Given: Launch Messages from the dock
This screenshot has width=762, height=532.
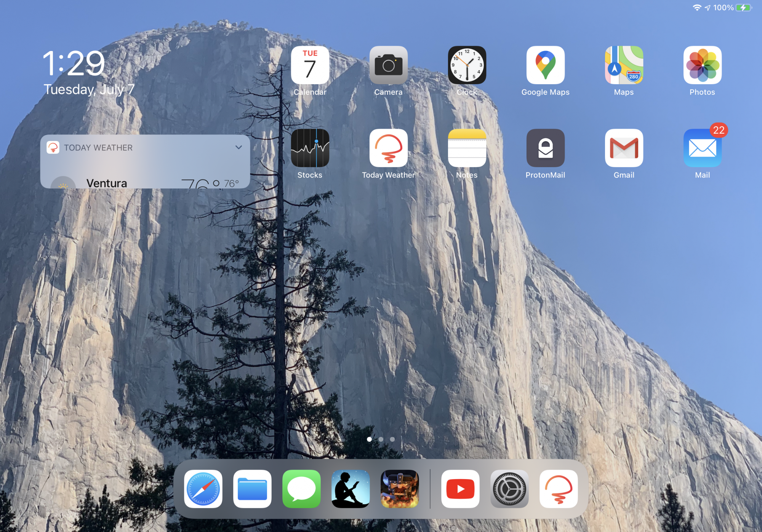Looking at the screenshot, I should (301, 489).
